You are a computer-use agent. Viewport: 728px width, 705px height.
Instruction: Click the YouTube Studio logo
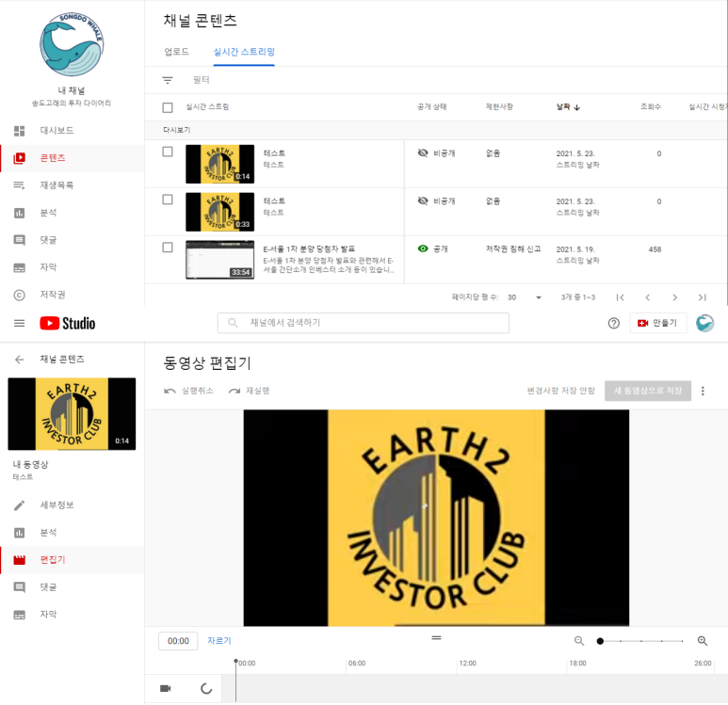(x=68, y=323)
